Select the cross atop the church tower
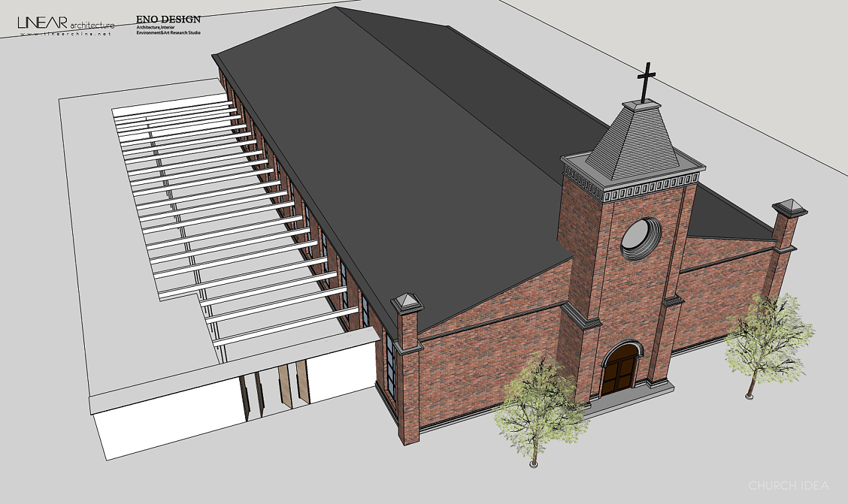The width and height of the screenshot is (848, 504). (647, 82)
